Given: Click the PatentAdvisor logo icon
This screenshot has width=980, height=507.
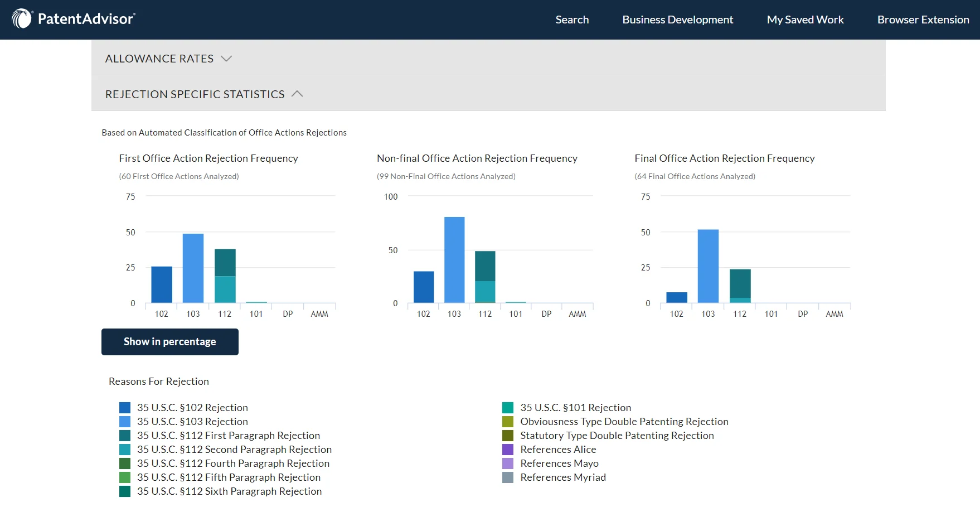Looking at the screenshot, I should click(x=22, y=19).
